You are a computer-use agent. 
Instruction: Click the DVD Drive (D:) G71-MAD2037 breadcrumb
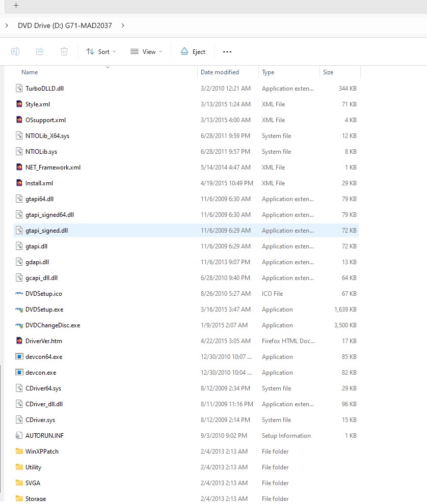point(65,25)
